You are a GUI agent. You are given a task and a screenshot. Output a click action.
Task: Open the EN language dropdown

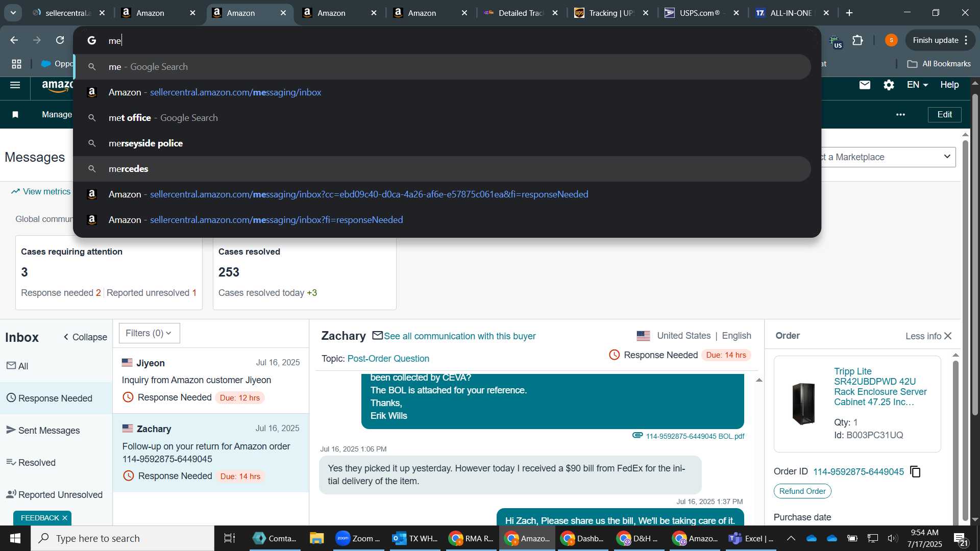click(917, 85)
